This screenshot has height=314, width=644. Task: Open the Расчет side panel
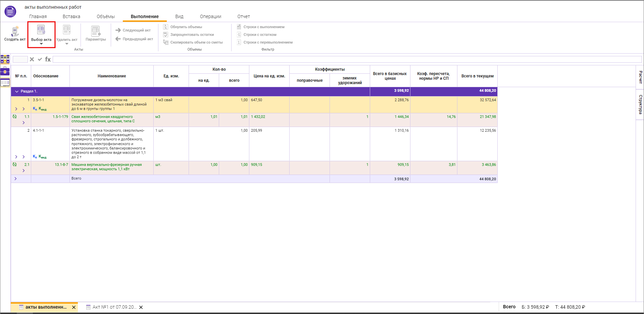click(640, 77)
